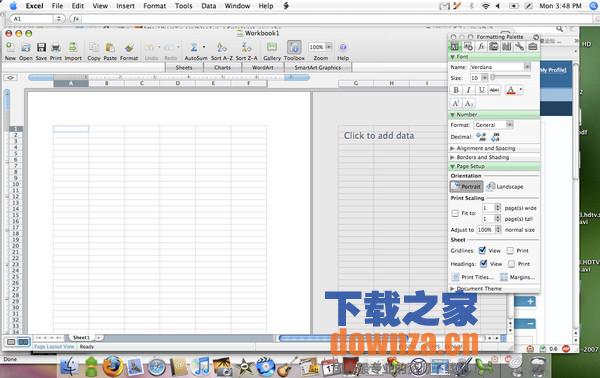Viewport: 600px width, 378px height.
Task: Click the Print toolbar icon
Action: click(x=56, y=47)
